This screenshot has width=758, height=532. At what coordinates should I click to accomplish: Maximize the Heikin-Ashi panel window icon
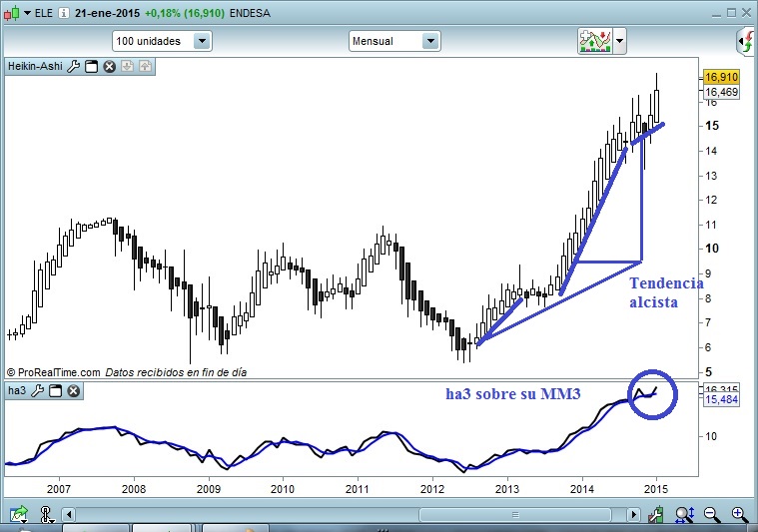tap(91, 66)
